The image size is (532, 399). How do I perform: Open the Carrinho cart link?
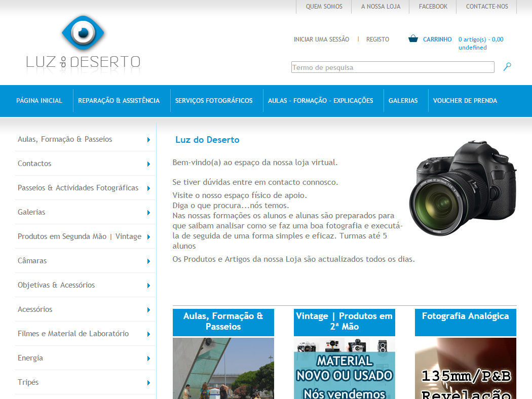(x=437, y=39)
